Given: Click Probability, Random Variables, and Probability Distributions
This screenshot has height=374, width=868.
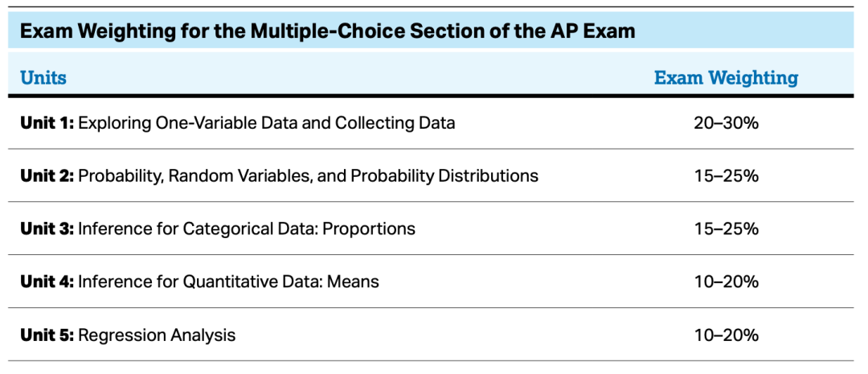Looking at the screenshot, I should (x=309, y=176).
